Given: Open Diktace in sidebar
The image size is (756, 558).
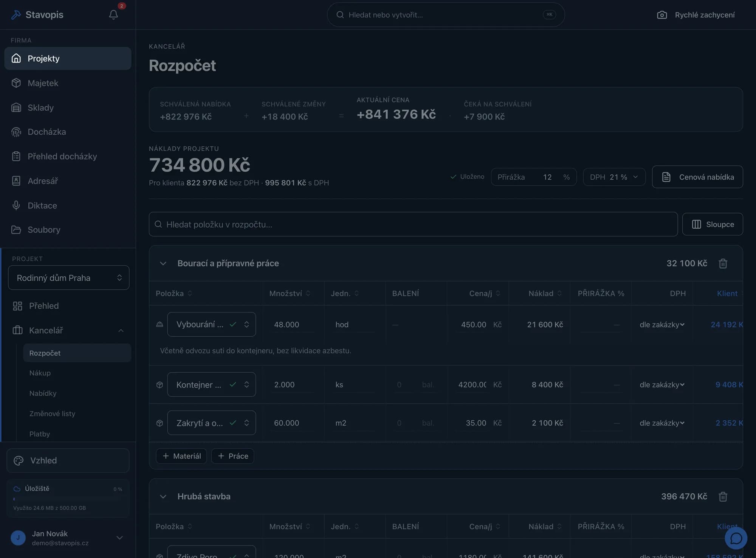Looking at the screenshot, I should (68, 205).
